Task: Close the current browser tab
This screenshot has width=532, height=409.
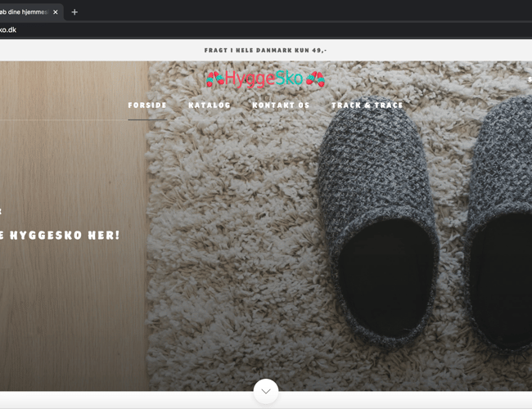Action: click(56, 12)
